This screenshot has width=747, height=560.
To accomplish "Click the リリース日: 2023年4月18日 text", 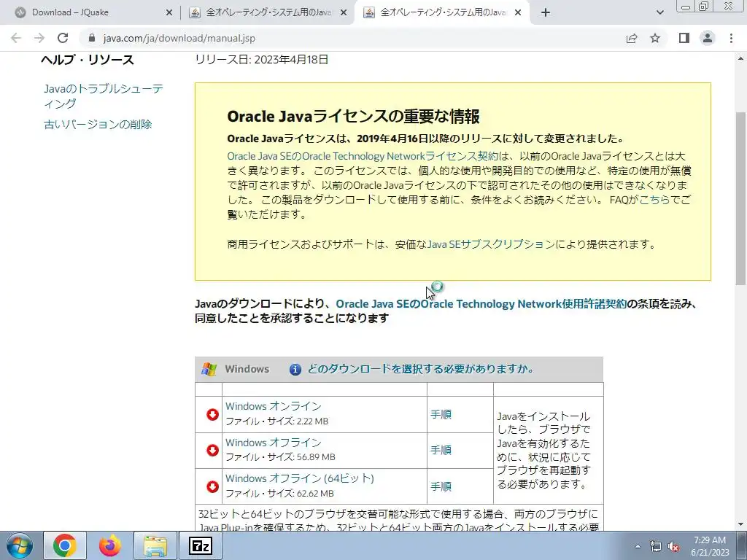I will tap(262, 60).
